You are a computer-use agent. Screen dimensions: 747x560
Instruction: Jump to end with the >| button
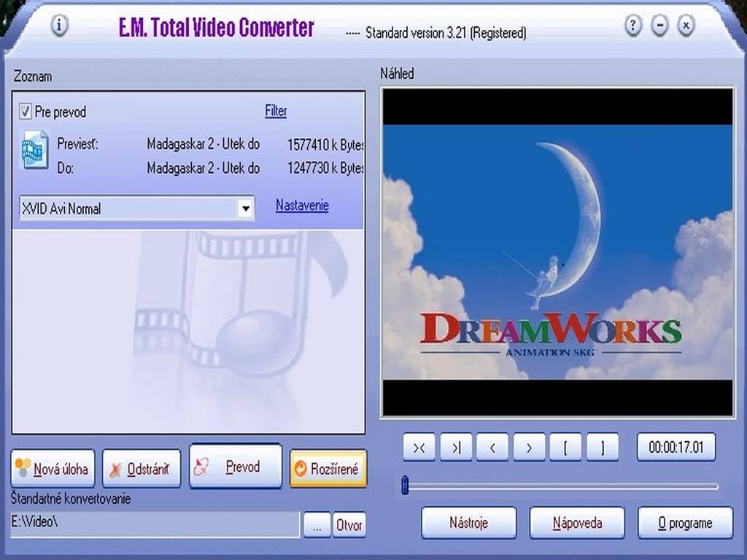coord(456,448)
